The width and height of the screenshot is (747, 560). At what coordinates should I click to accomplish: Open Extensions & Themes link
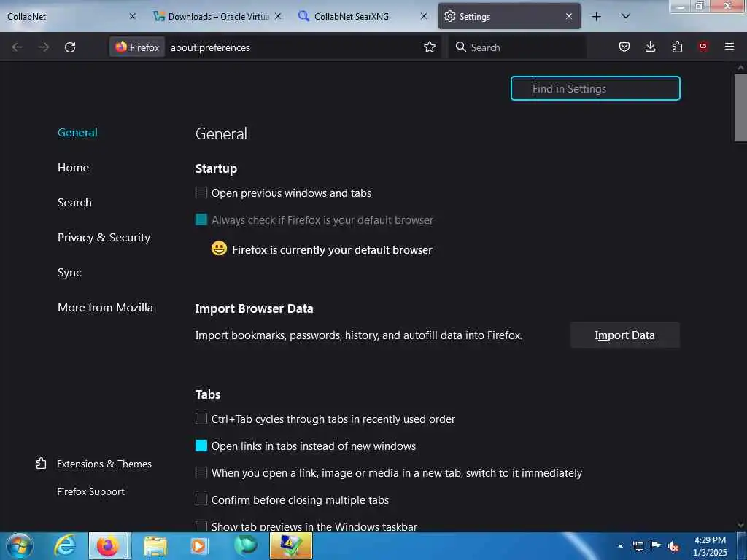coord(104,463)
